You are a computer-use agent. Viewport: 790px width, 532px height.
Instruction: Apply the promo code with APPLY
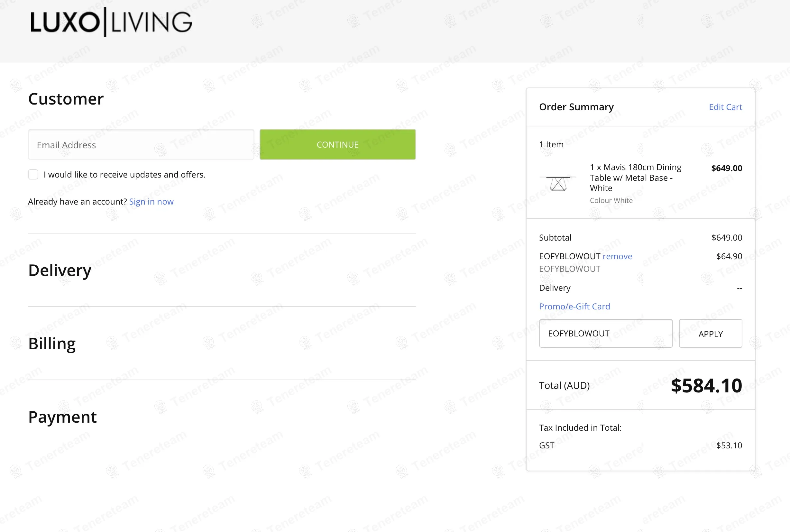pos(710,333)
